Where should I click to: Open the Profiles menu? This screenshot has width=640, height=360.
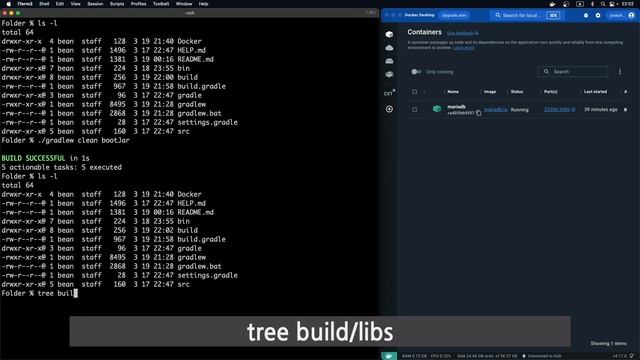[x=138, y=4]
